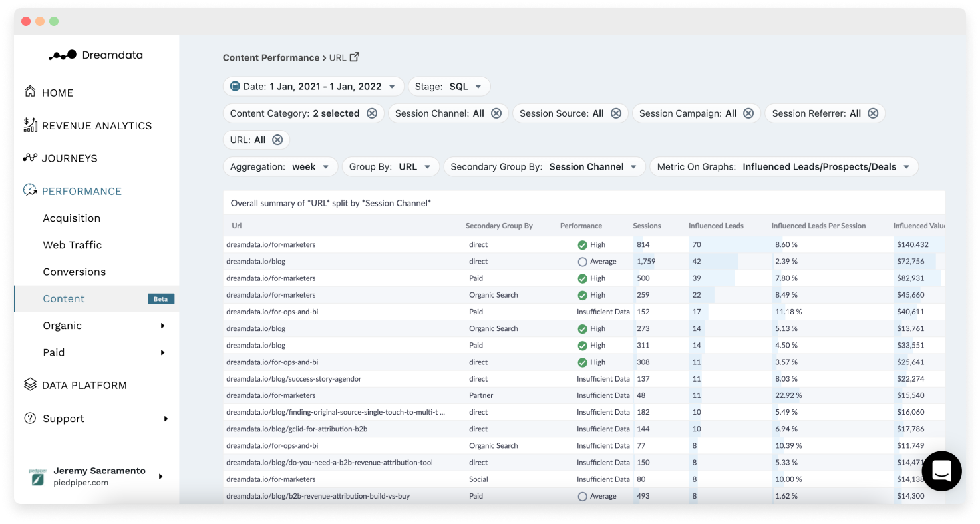This screenshot has width=980, height=524.
Task: Remove the Session Channel filter
Action: [x=496, y=113]
